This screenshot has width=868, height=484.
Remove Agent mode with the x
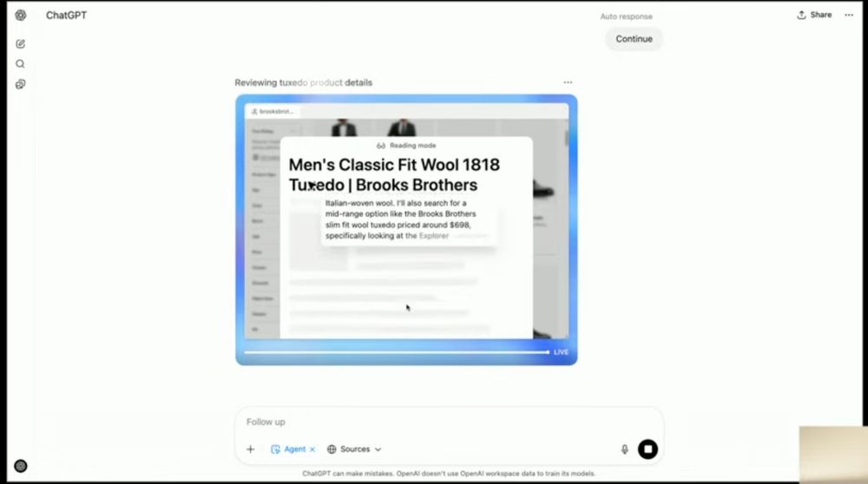pyautogui.click(x=312, y=449)
